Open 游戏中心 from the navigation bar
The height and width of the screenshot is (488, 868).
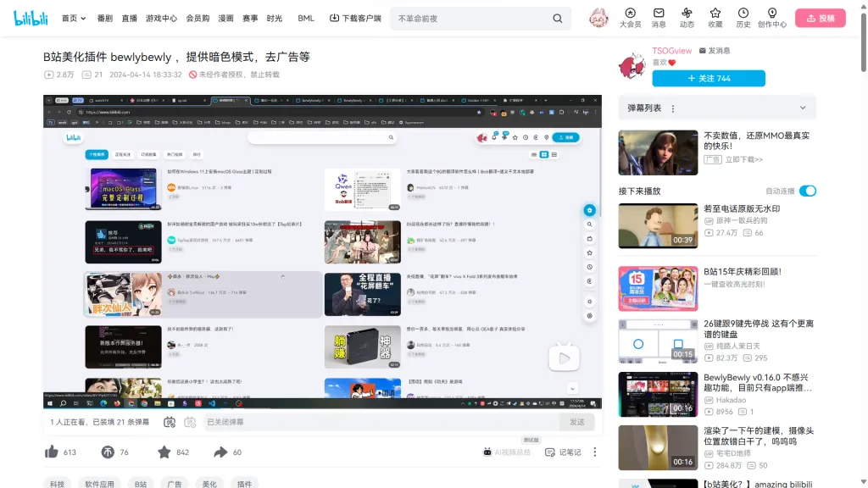pos(162,19)
